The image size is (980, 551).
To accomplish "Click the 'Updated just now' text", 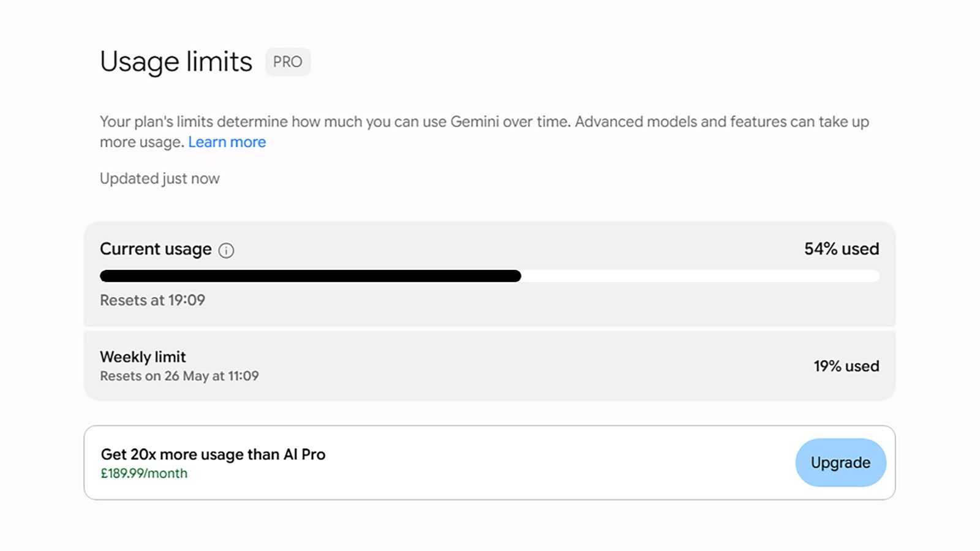I will tap(160, 178).
